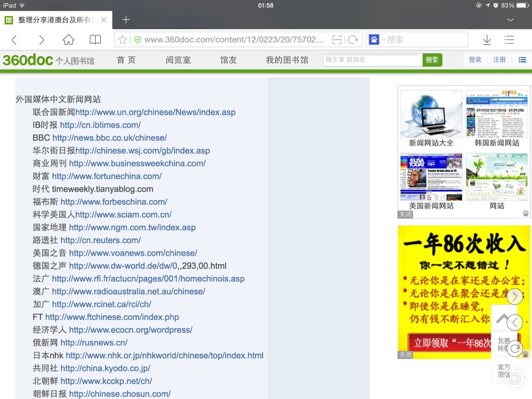
Task: Click the 注册 link
Action: point(499,60)
